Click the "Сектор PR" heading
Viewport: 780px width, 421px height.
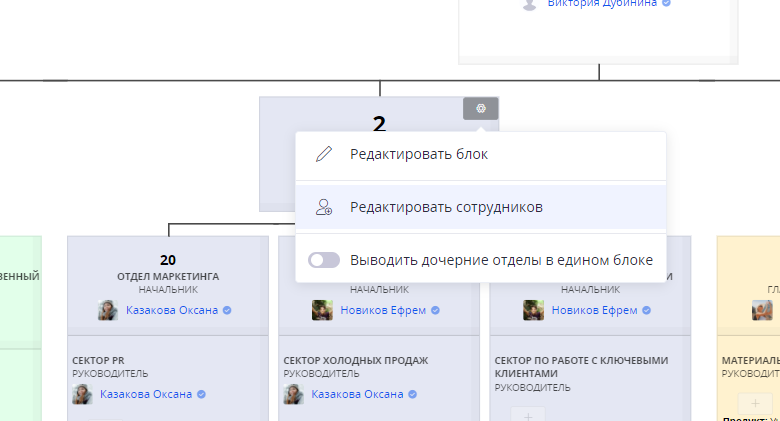98,360
